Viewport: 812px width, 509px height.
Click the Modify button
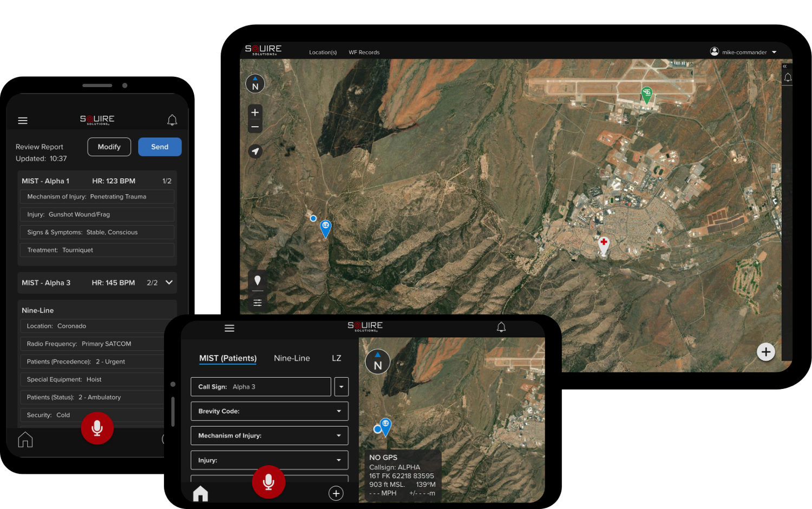tap(109, 147)
